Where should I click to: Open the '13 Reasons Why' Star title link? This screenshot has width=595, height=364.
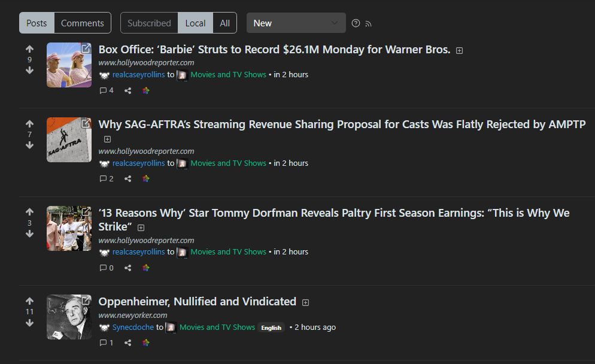(x=334, y=220)
